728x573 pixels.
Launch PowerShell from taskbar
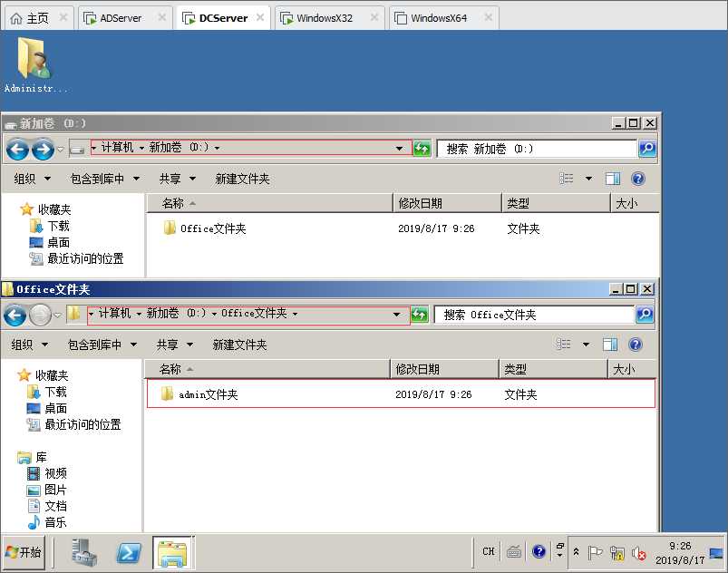click(x=129, y=552)
